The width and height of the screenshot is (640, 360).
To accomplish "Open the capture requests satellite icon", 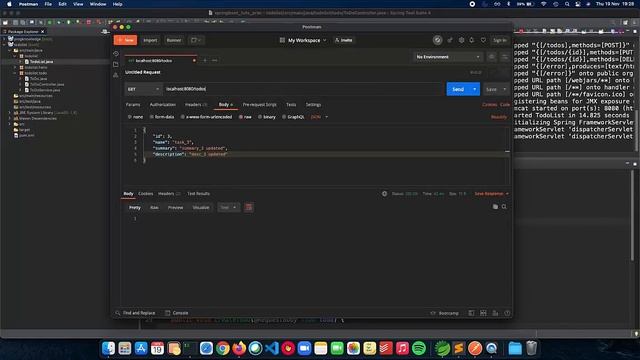I will pos(450,40).
